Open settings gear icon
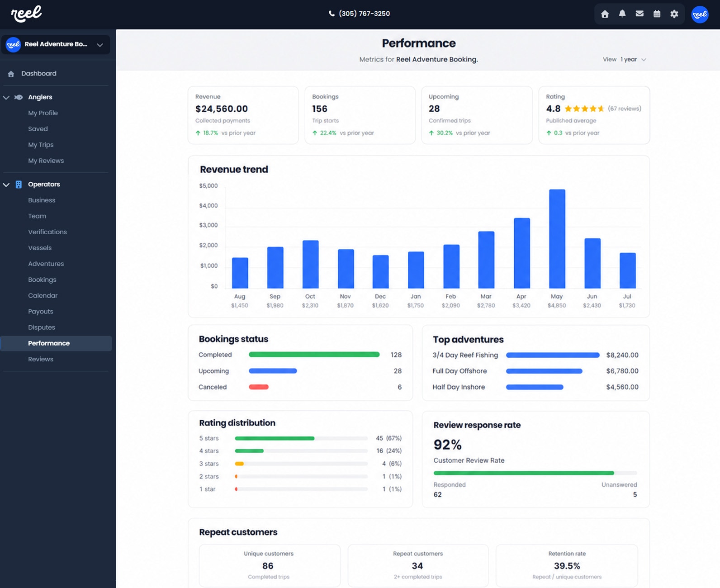Screen dimensions: 720x588 click(x=674, y=14)
